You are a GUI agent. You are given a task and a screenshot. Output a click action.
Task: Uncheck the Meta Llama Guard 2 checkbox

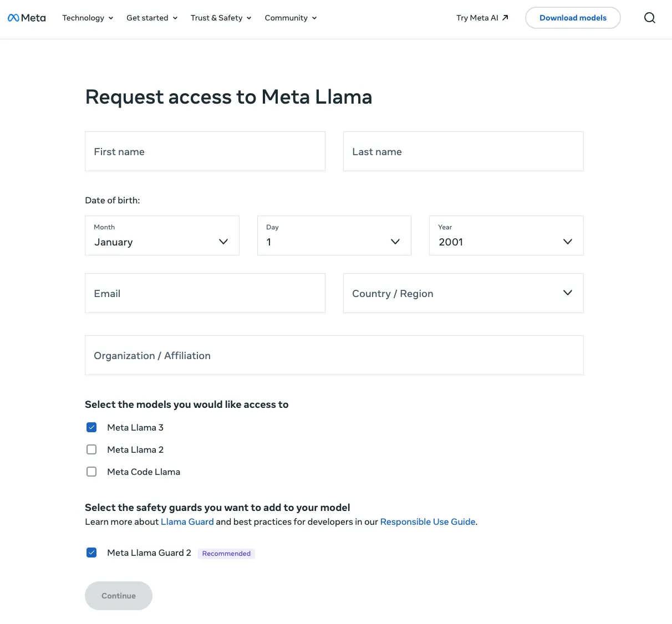pos(91,553)
